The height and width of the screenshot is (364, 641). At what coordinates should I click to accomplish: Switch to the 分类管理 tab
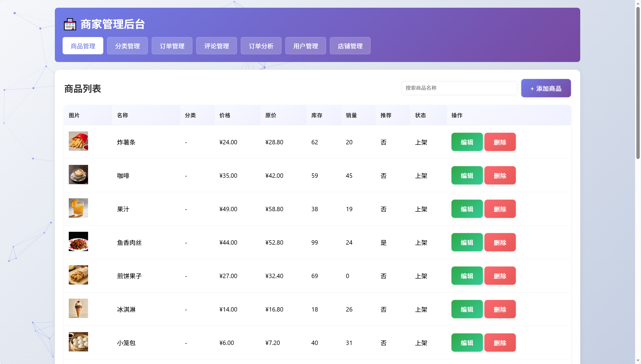127,46
